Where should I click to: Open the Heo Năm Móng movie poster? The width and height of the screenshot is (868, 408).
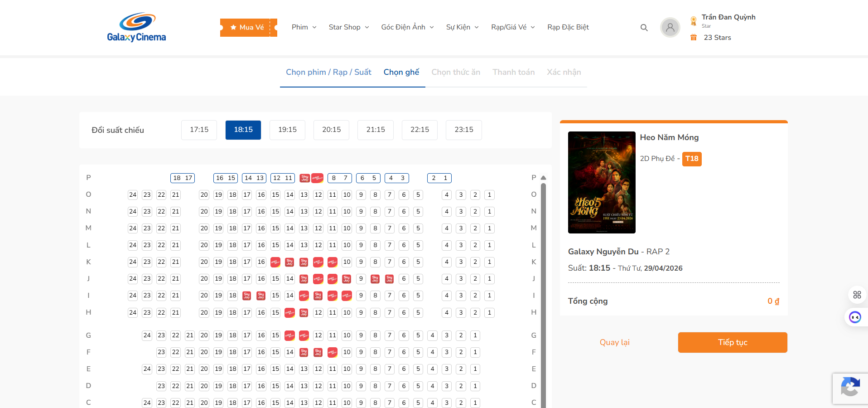coord(602,182)
